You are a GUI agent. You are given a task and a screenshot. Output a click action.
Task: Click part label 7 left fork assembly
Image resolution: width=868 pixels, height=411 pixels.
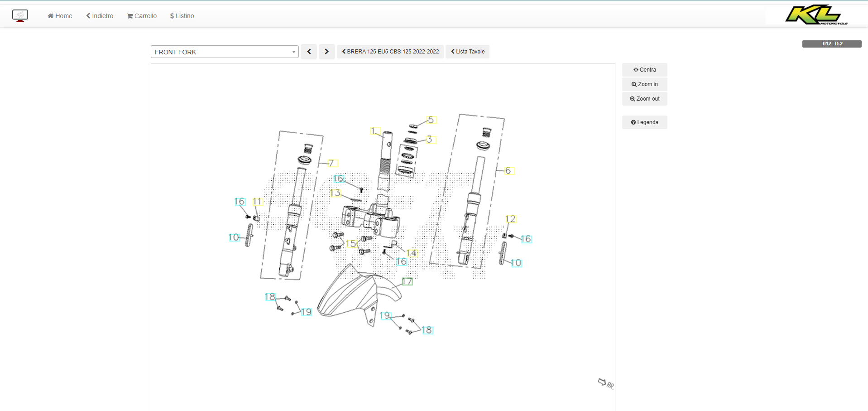[x=331, y=163]
